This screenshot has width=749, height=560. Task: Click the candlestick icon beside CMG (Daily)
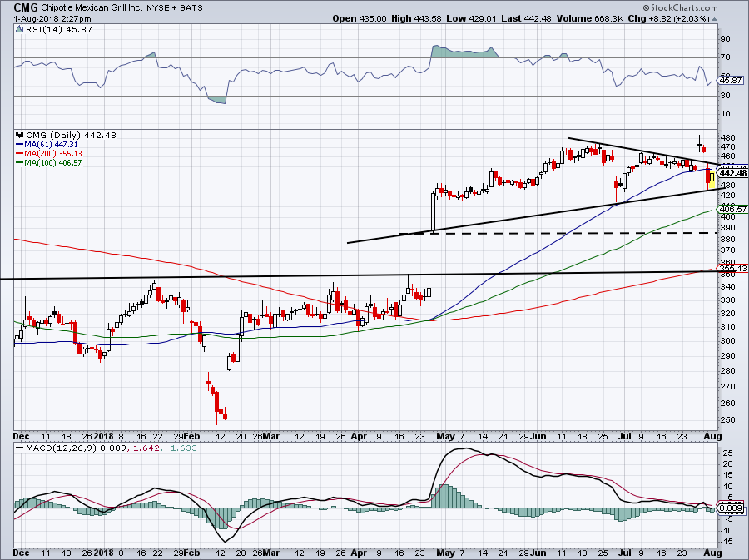(20, 135)
